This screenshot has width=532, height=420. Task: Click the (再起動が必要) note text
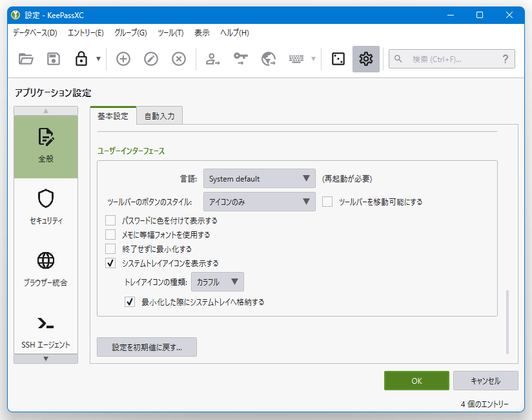[x=347, y=178]
